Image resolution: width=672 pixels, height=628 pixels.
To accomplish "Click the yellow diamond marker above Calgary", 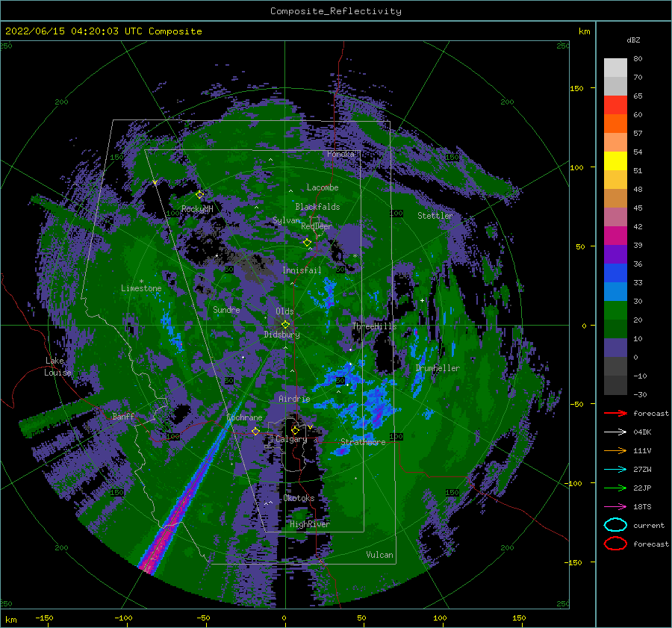I will 295,430.
